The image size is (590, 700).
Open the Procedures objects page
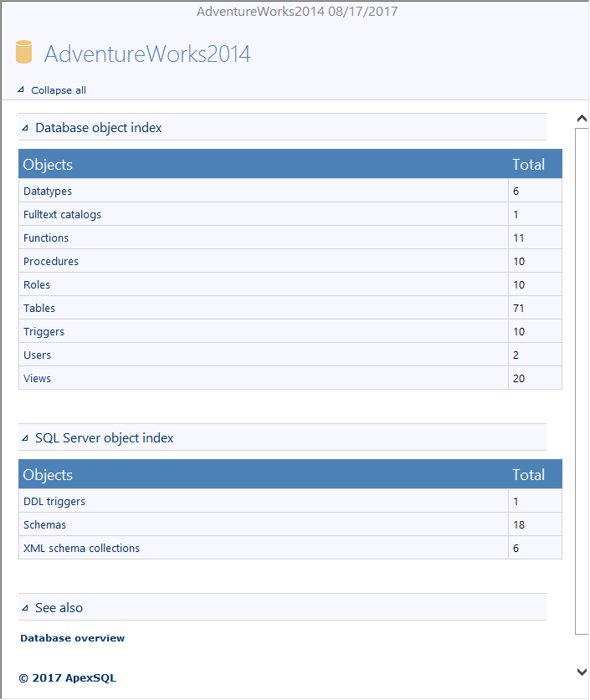(x=50, y=261)
